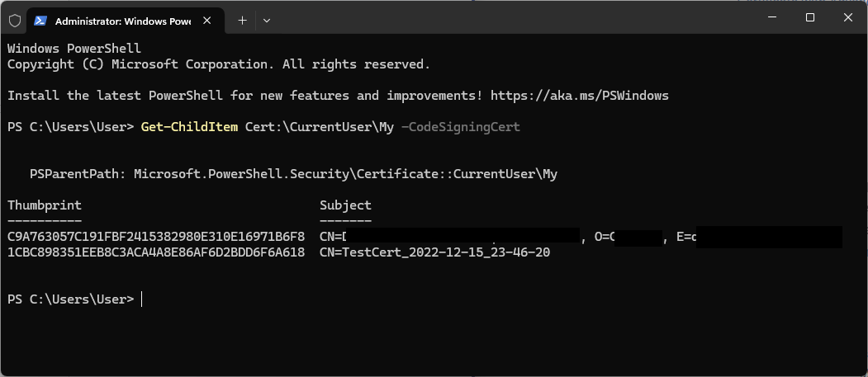Click the Subject column header
This screenshot has height=377, width=868.
click(x=345, y=205)
